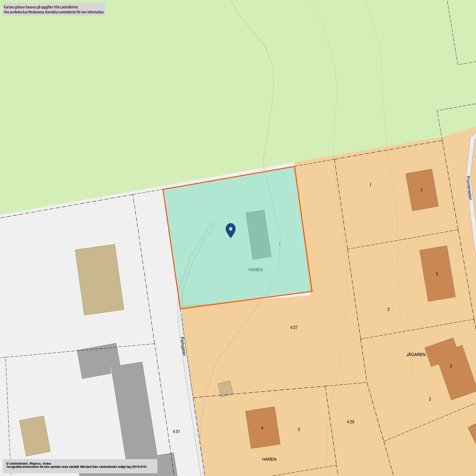This screenshot has width=476, height=476.
Task: Click the 4:29 parcel label
Action: click(x=351, y=422)
